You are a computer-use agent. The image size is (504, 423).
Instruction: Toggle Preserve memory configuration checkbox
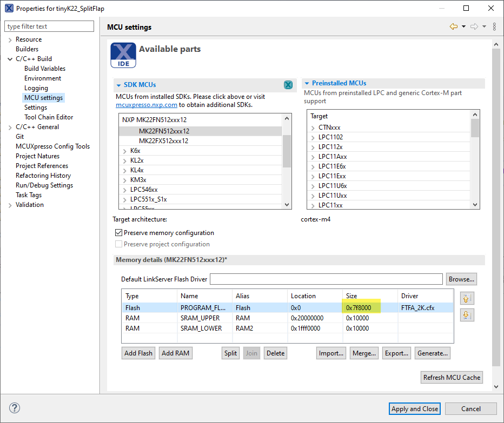[x=119, y=233]
